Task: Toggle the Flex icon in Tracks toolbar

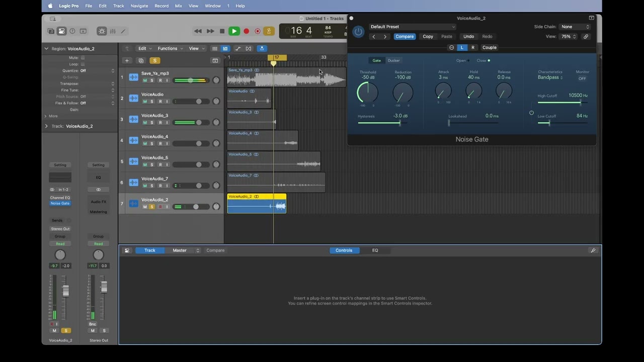Action: (249, 49)
